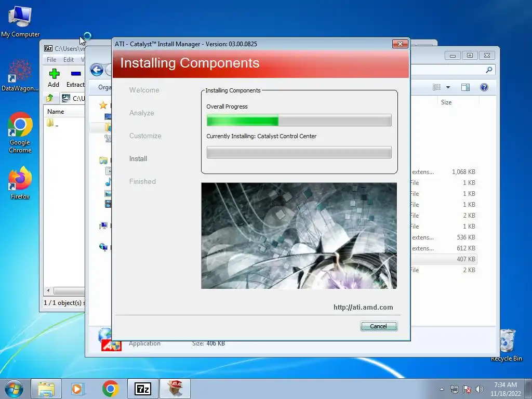Select the highlighted 407 KB file row
The width and height of the screenshot is (532, 399).
click(x=444, y=259)
